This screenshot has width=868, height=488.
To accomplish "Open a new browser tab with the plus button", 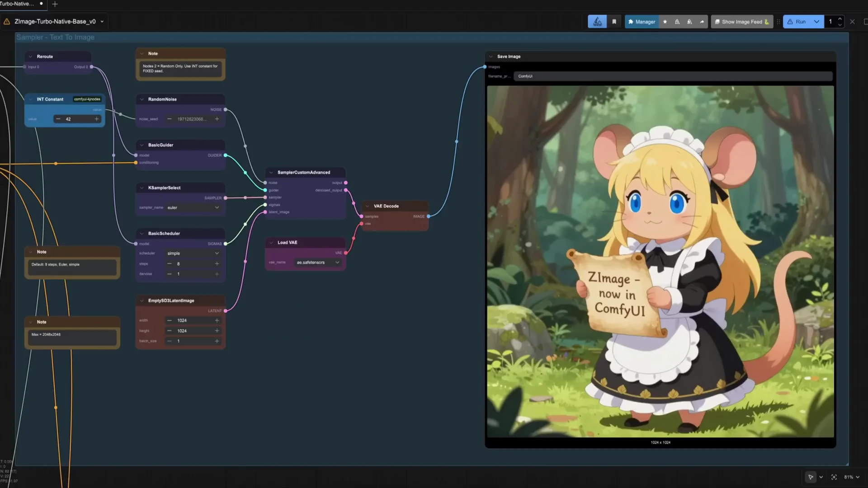I will (x=55, y=4).
